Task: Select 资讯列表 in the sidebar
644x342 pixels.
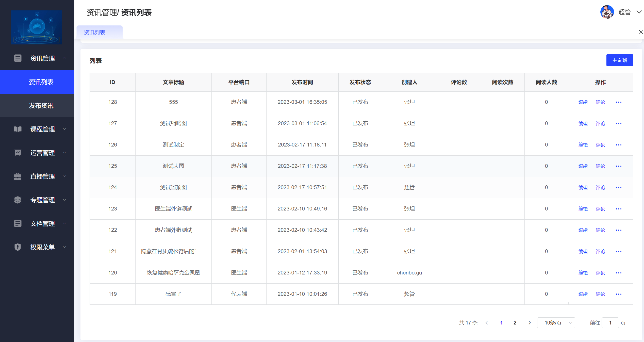Action: point(37,82)
